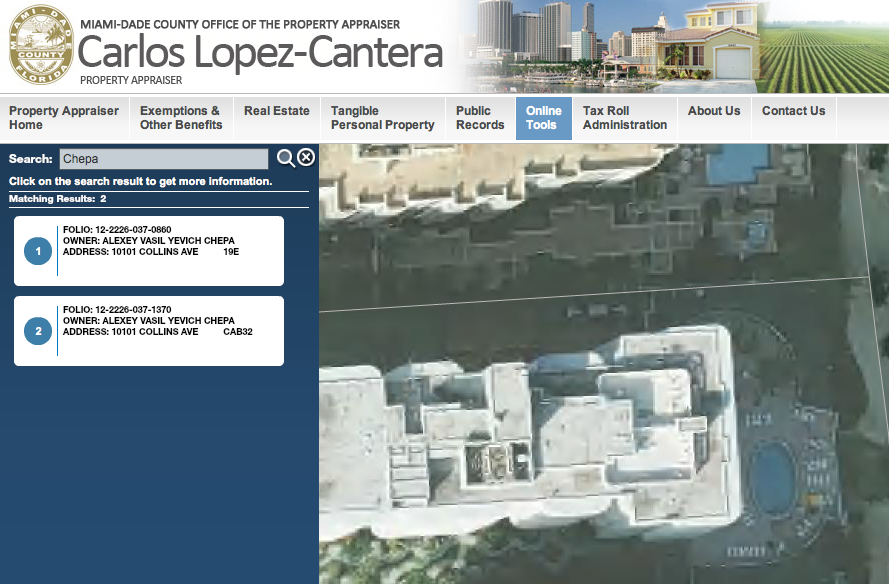Open the Real Estate menu

[277, 118]
